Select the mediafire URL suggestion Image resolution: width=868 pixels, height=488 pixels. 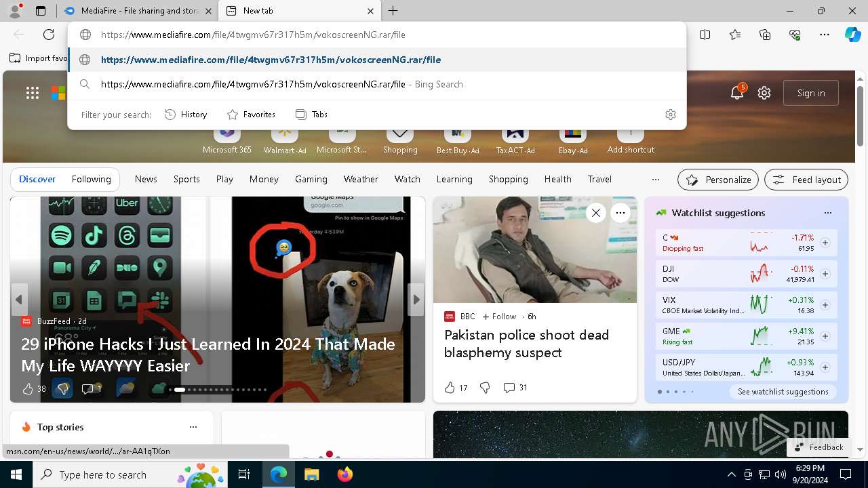pos(377,60)
